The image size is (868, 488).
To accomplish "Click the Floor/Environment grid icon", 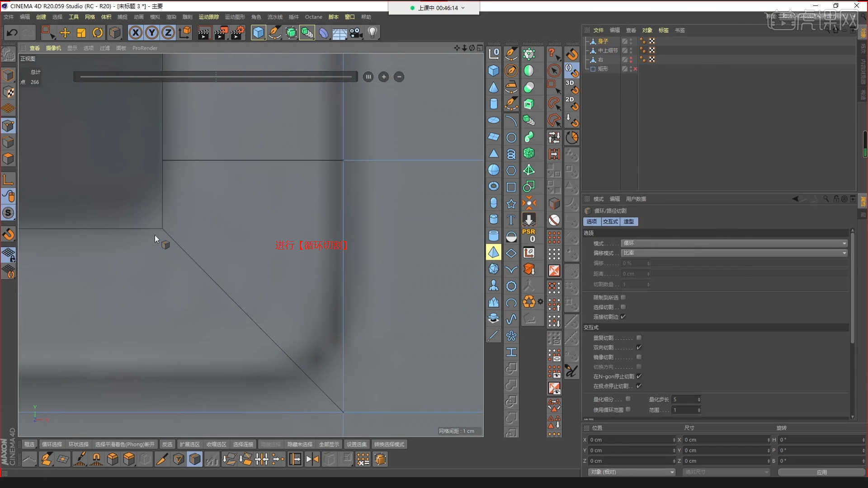I will pos(340,33).
